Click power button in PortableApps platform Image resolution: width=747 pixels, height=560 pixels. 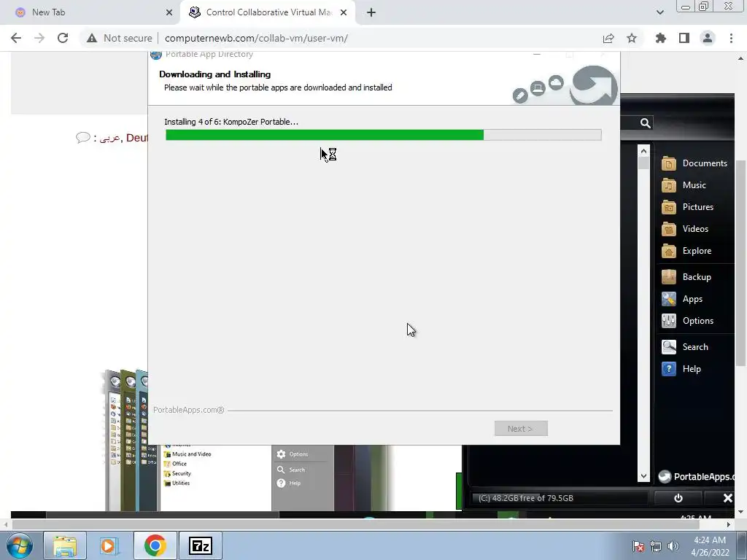click(x=678, y=498)
